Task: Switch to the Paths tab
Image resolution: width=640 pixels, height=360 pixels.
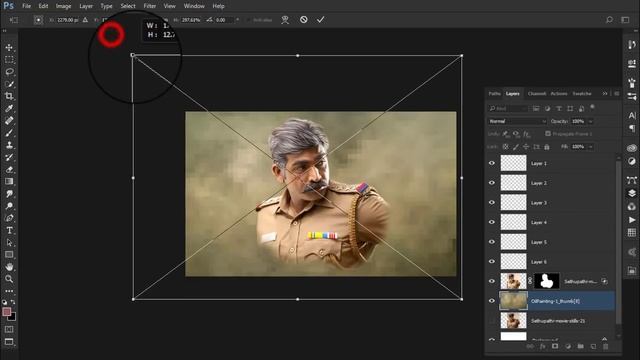Action: pyautogui.click(x=494, y=93)
